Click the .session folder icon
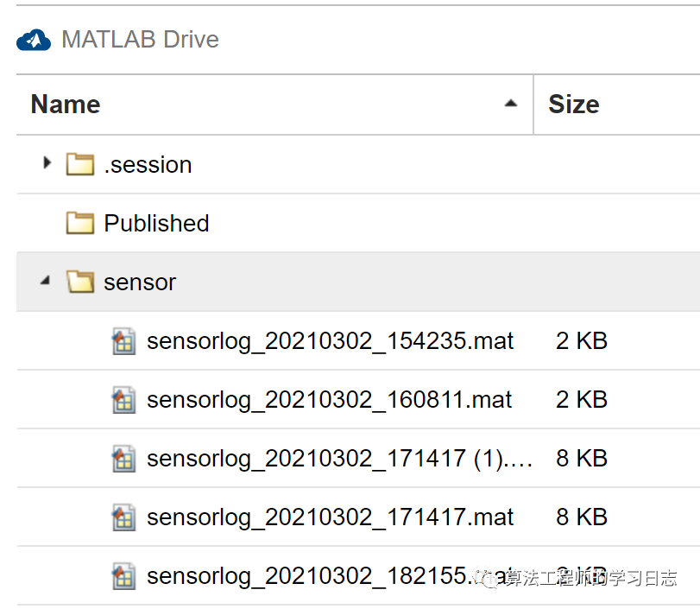 80,164
